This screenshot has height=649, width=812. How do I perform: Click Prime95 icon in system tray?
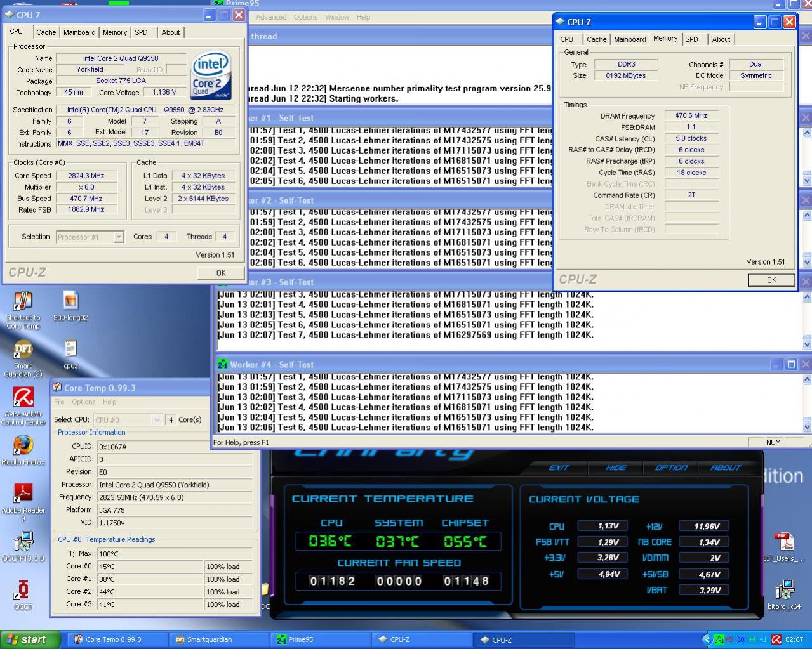(x=719, y=639)
